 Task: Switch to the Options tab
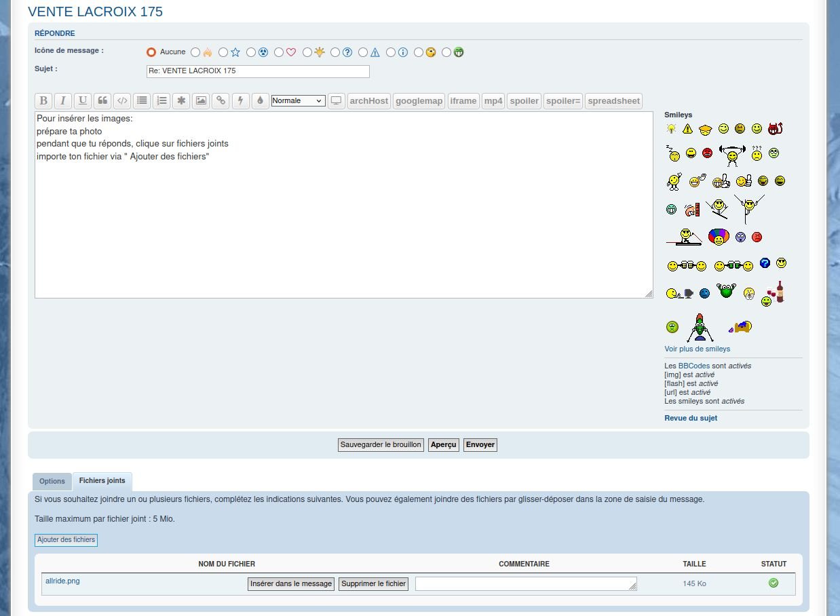(x=52, y=482)
